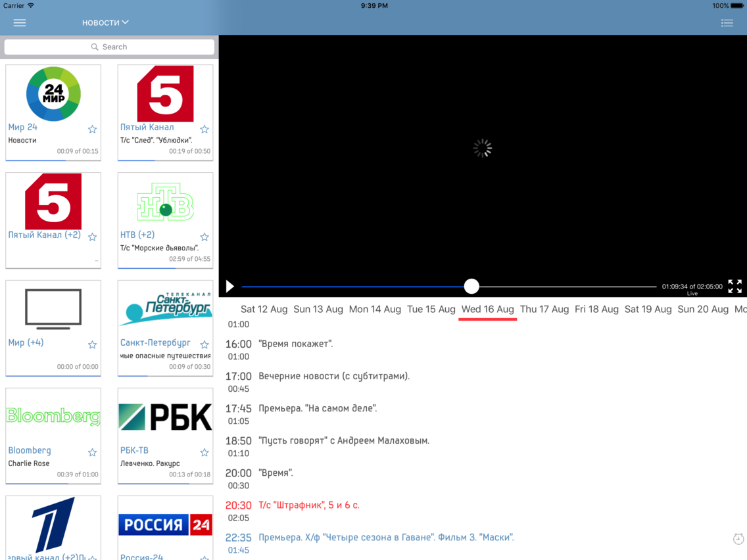Click the Charlie Rose program text

click(28, 463)
